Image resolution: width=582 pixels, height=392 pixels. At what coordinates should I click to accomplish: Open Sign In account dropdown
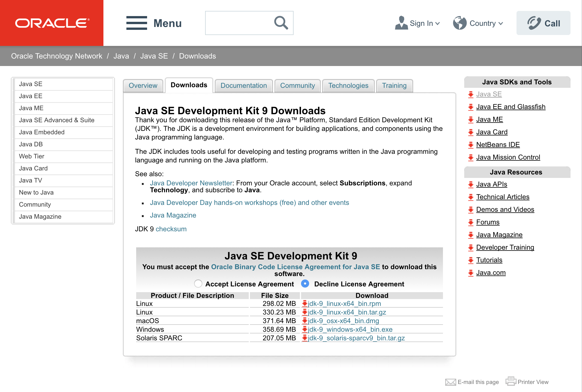[x=417, y=24]
